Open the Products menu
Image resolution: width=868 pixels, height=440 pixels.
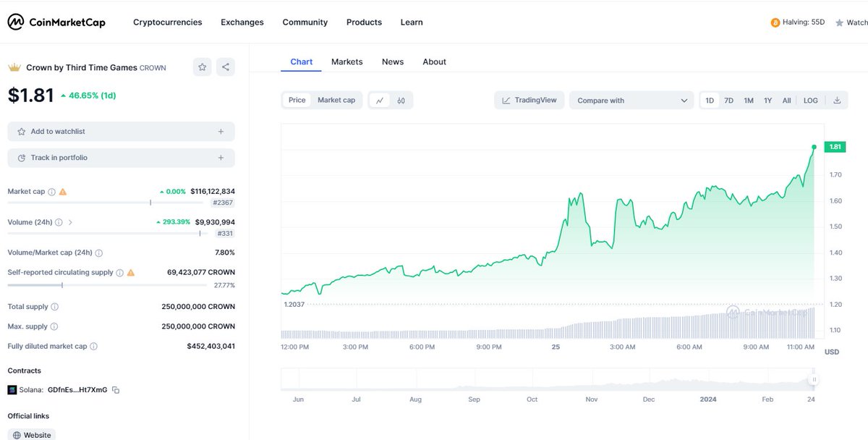[364, 22]
